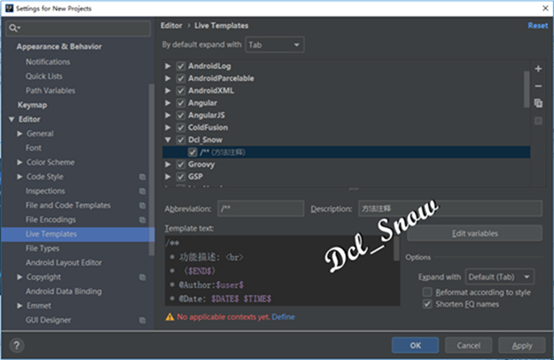Click the duplicate template icon
The height and width of the screenshot is (360, 554).
[538, 103]
